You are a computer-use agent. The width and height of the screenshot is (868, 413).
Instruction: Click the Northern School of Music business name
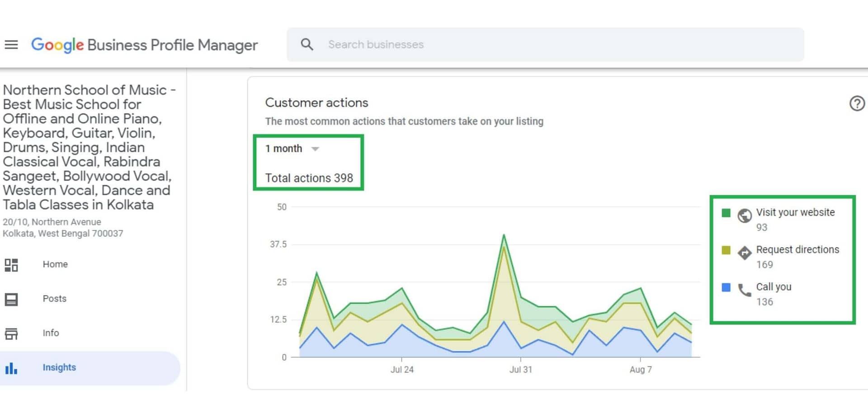[x=90, y=147]
